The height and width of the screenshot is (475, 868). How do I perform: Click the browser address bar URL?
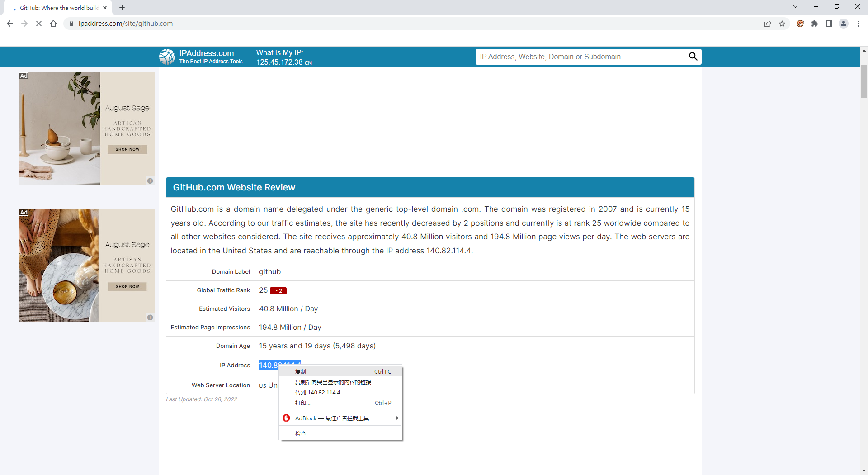coord(126,24)
